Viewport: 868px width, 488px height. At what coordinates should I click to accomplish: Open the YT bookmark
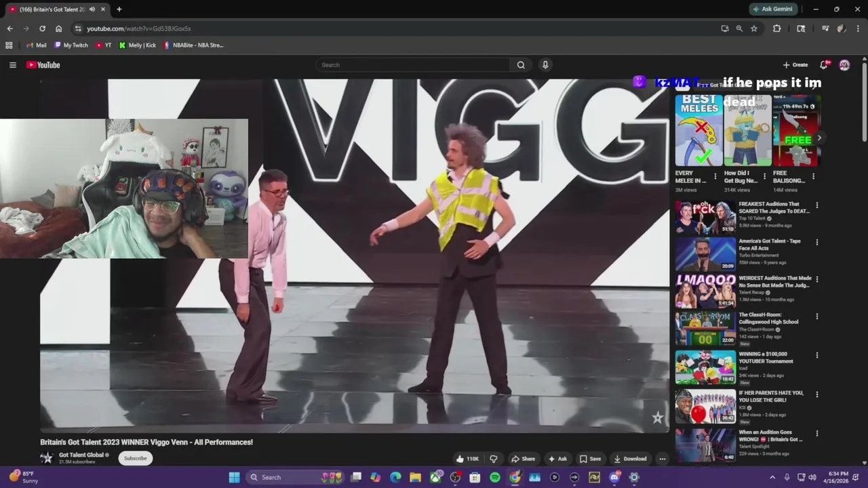(104, 45)
